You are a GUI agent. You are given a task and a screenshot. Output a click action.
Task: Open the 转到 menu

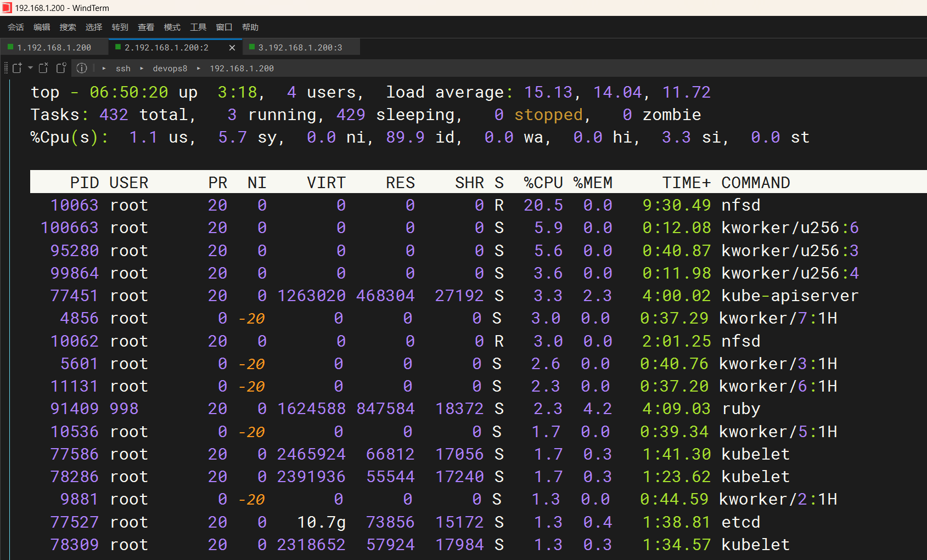120,27
